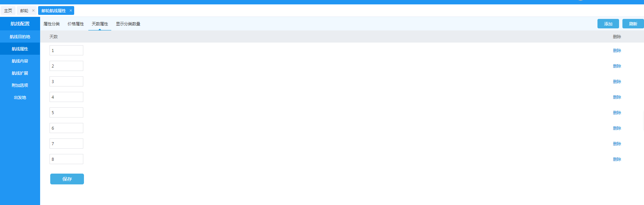Open the 属性分类 tab
Screen dimensions: 644x205
point(52,24)
